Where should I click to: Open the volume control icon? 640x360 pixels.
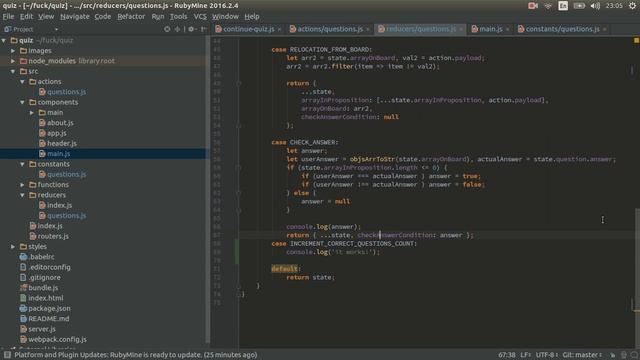tap(595, 6)
